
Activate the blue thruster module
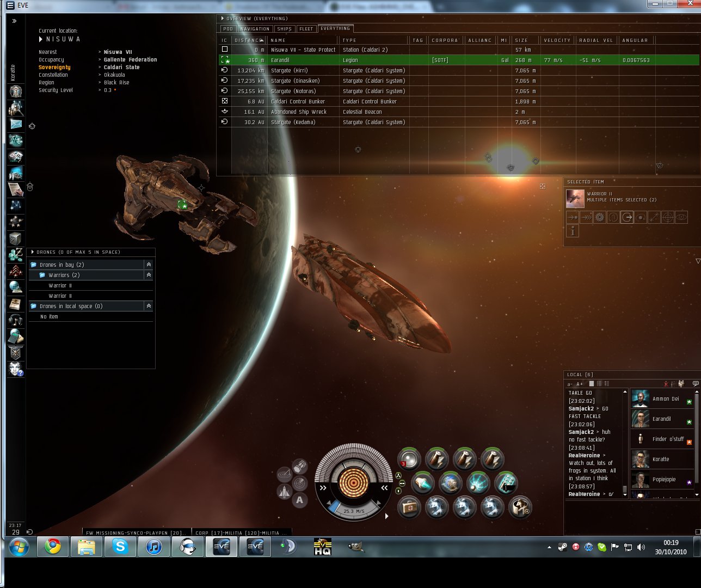423,483
